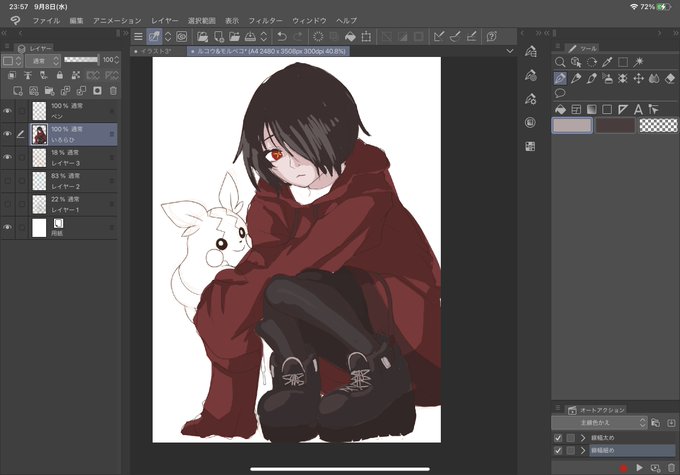Image resolution: width=680 pixels, height=475 pixels.
Task: Click the layer mask creation icon
Action: [x=98, y=91]
